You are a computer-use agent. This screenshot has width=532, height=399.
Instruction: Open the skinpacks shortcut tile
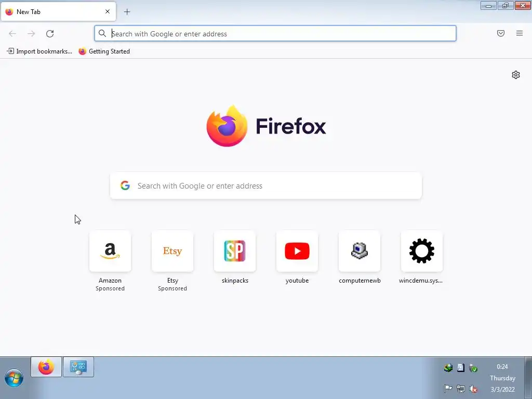(x=235, y=251)
